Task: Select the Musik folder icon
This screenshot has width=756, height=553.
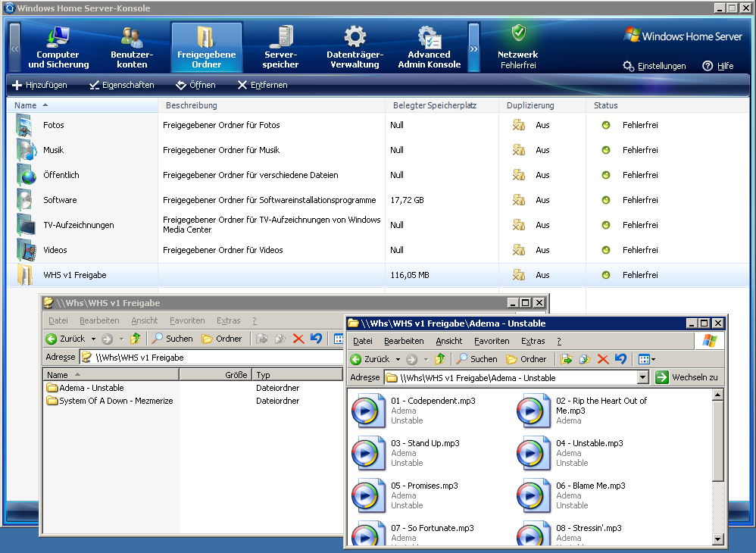Action: tap(26, 150)
